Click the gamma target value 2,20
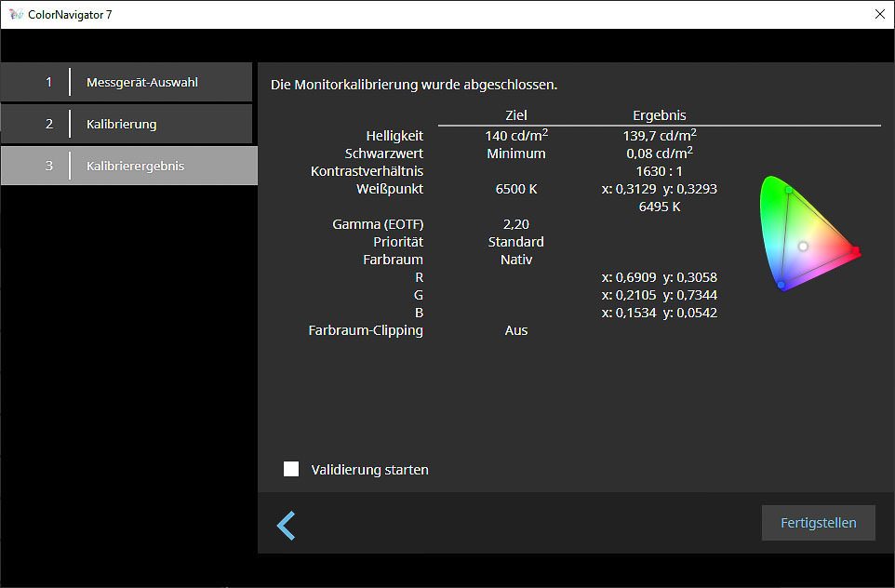895x588 pixels. click(516, 224)
